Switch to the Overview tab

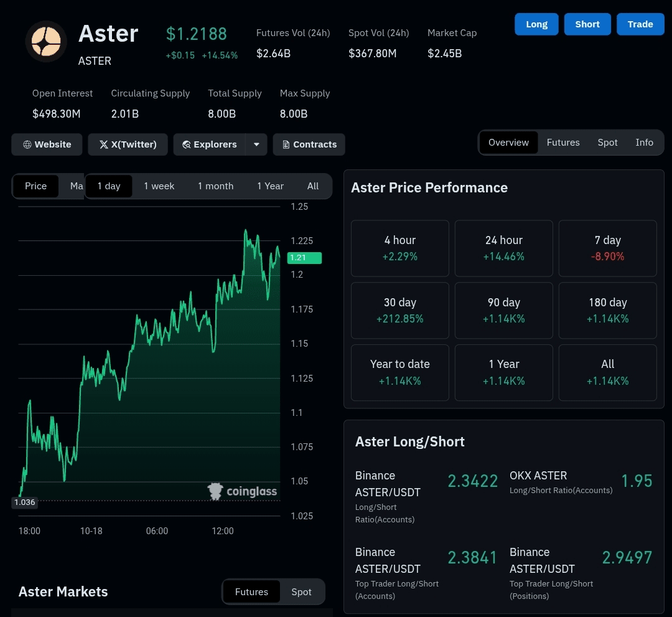508,143
